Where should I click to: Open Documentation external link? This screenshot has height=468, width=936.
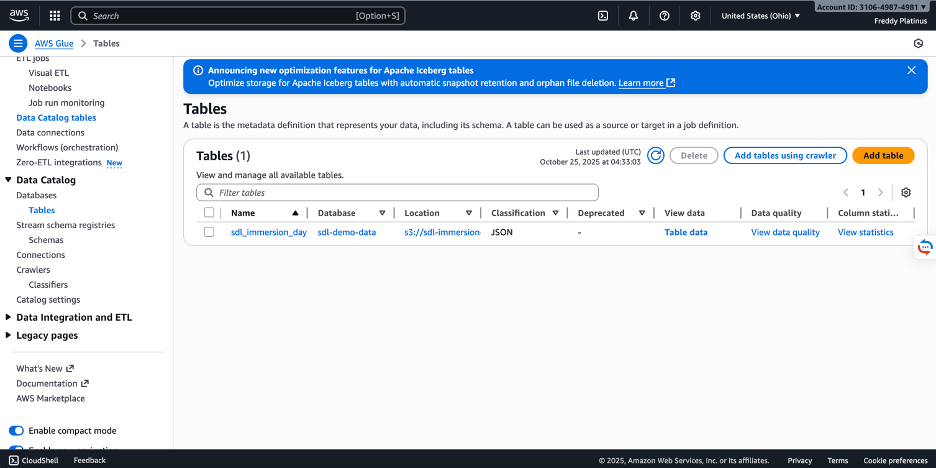(52, 384)
